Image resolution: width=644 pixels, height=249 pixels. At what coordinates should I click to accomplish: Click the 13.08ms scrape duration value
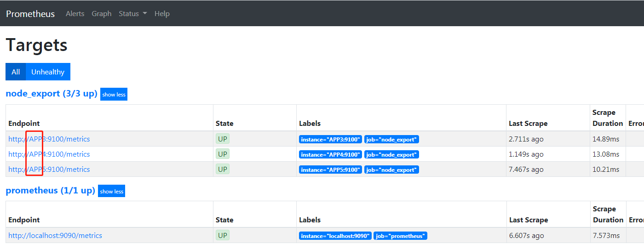[x=606, y=154]
